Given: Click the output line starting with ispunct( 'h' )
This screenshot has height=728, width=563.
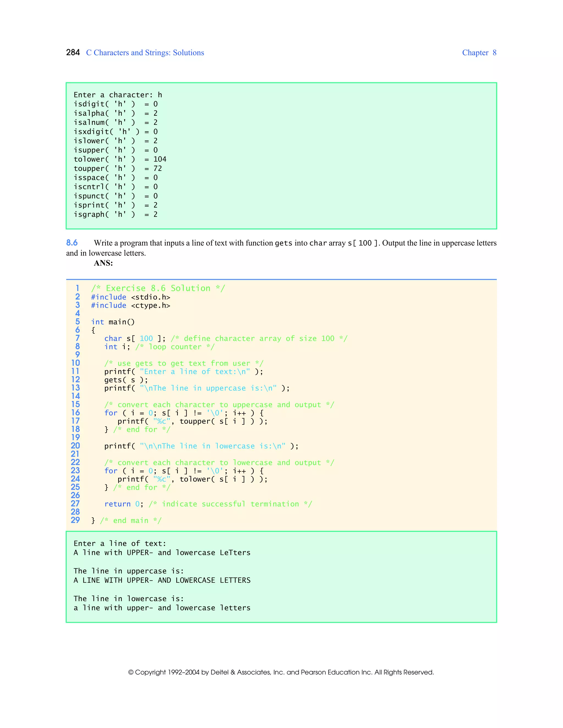Looking at the screenshot, I should tap(115, 196).
